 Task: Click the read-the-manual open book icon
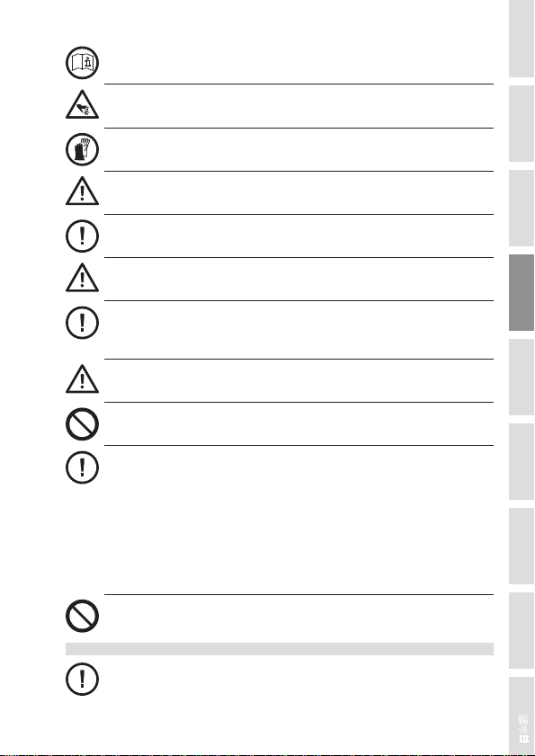click(82, 63)
